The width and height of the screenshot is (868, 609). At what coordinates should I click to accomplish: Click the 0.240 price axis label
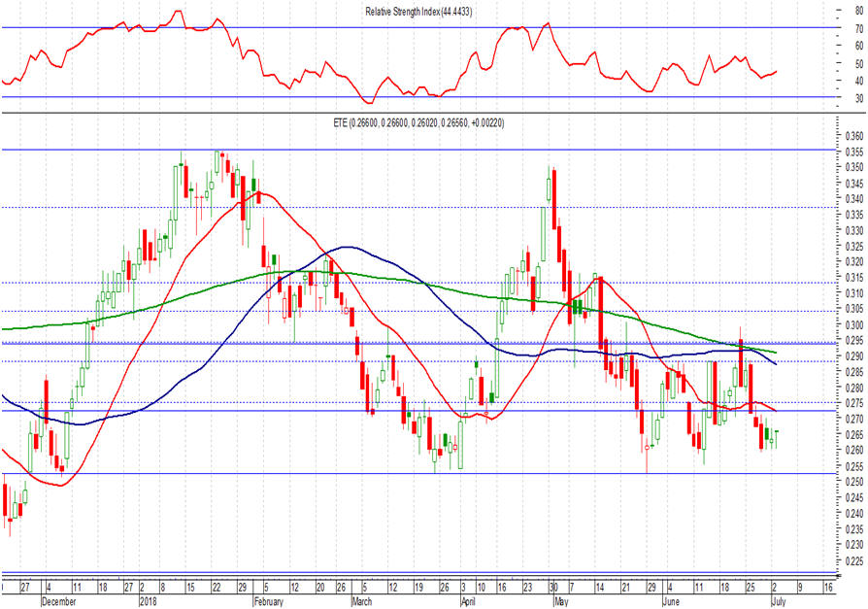pyautogui.click(x=854, y=514)
